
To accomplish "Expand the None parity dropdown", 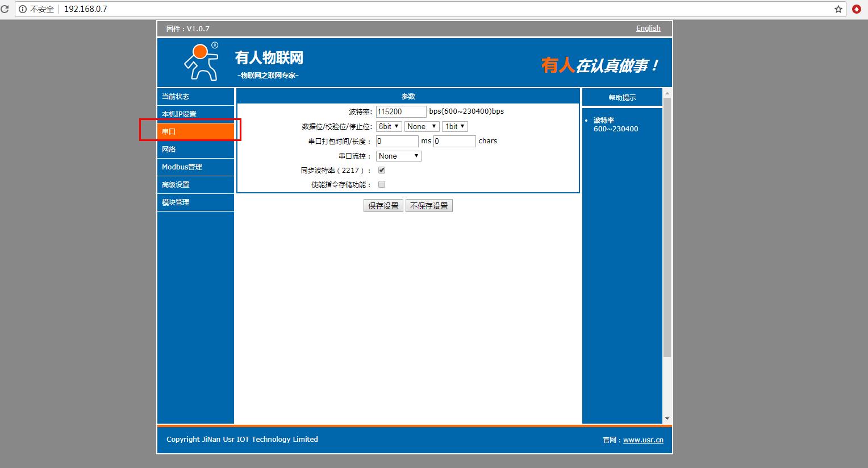I will pyautogui.click(x=422, y=126).
